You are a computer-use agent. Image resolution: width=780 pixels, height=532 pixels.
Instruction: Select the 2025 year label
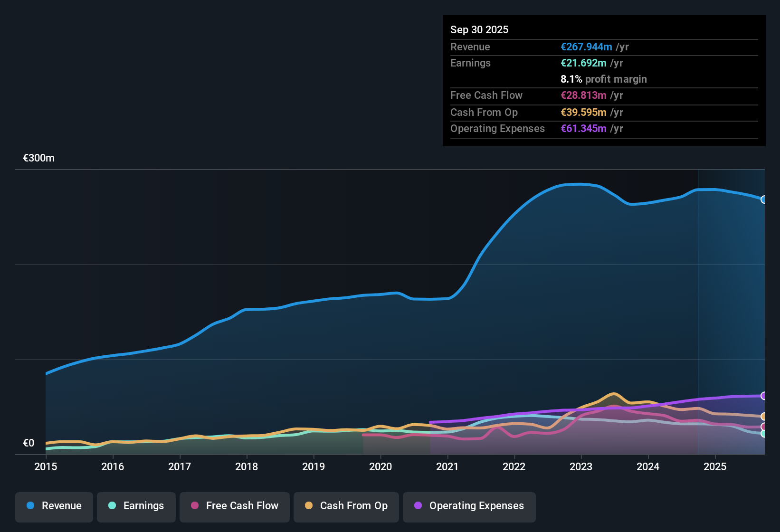(x=715, y=467)
